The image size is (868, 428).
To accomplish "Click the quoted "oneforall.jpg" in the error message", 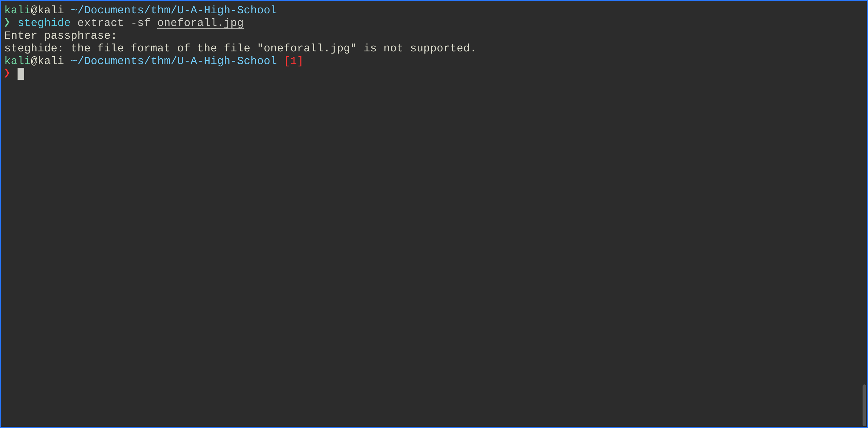I will (307, 48).
